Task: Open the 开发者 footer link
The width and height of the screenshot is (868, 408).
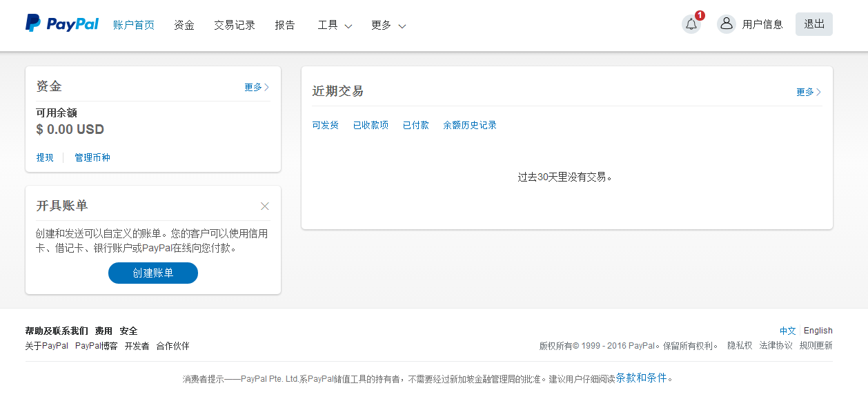Action: pyautogui.click(x=137, y=346)
